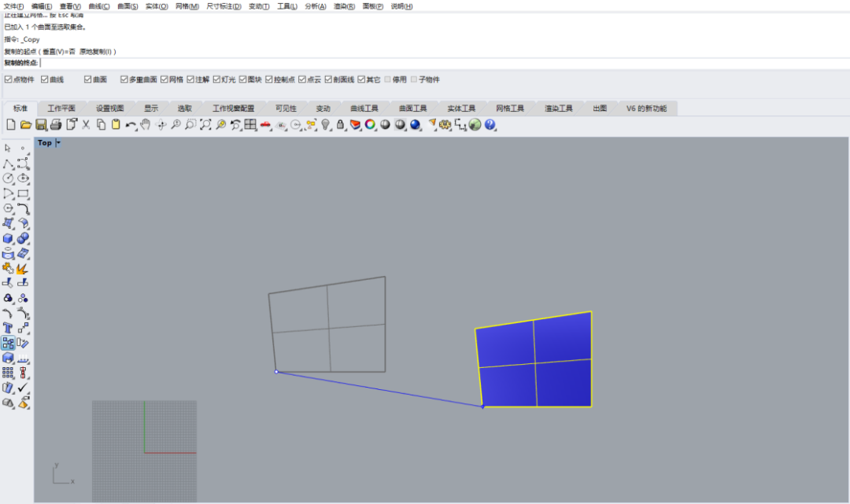Click the Save disk icon

[x=41, y=124]
